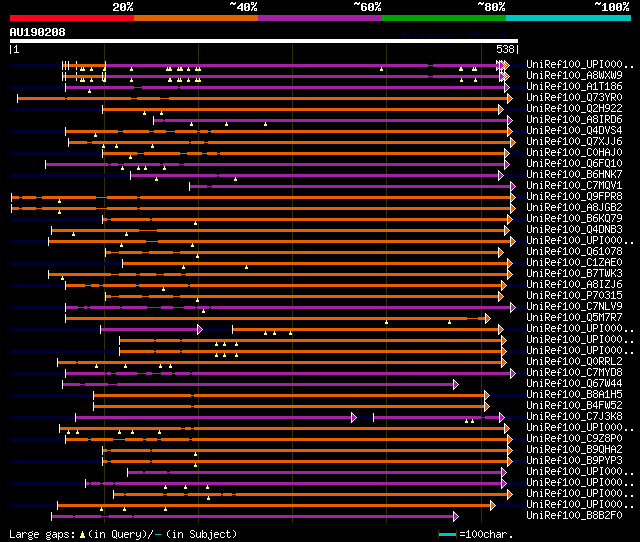The width and height of the screenshot is (640, 542).
Task: Click the cyan ~100% identity legend segment
Action: 569,18
